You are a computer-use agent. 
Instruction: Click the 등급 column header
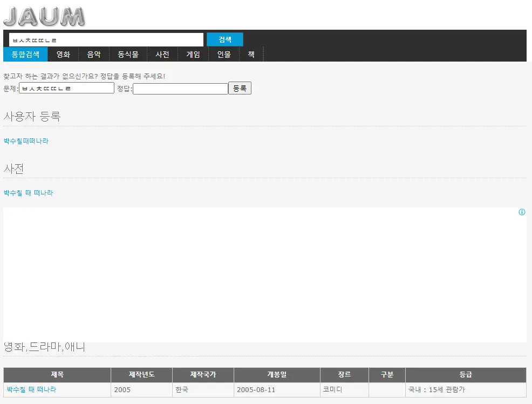coord(466,375)
